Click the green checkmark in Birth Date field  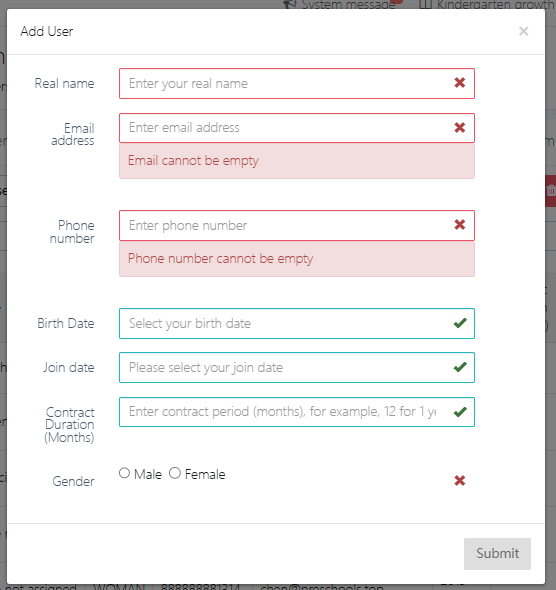point(460,323)
